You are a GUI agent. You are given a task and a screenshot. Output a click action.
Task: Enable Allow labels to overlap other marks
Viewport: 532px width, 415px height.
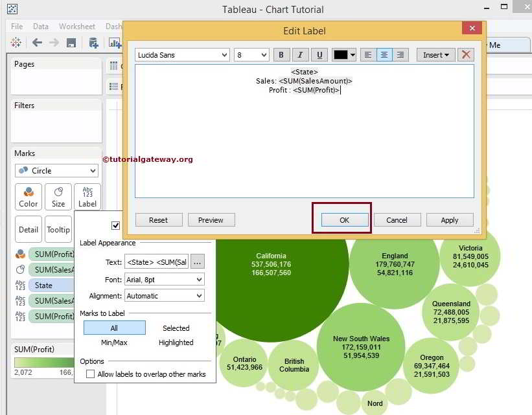click(x=90, y=374)
